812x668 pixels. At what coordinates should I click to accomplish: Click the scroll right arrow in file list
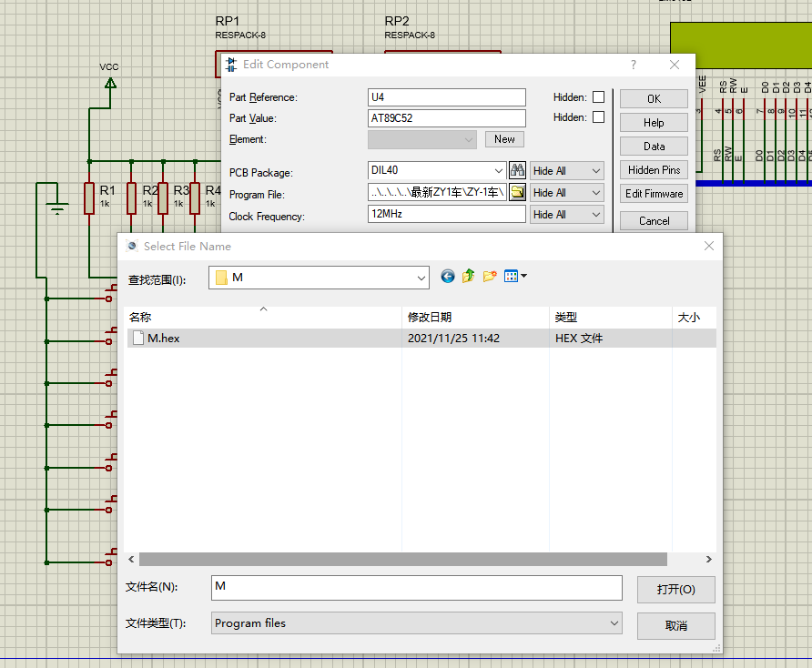709,560
